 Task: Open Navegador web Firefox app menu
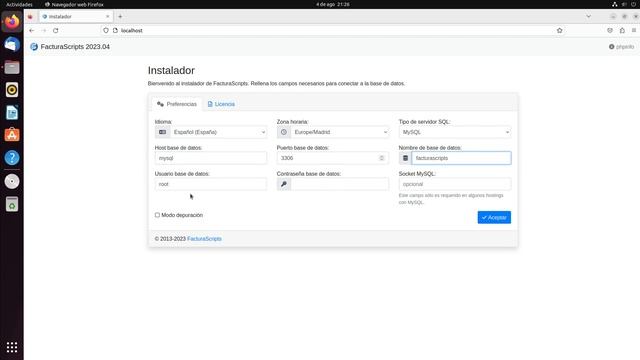[74, 4]
